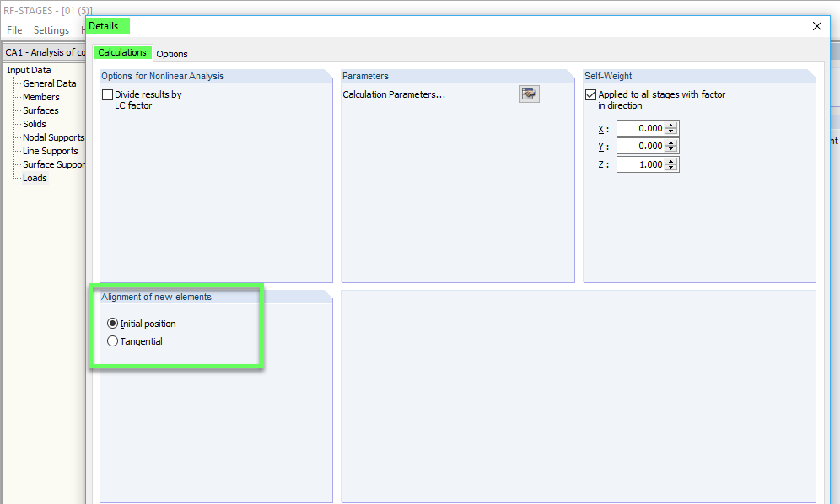The width and height of the screenshot is (840, 504).
Task: Enable Divide results by LC factor
Action: coord(107,94)
